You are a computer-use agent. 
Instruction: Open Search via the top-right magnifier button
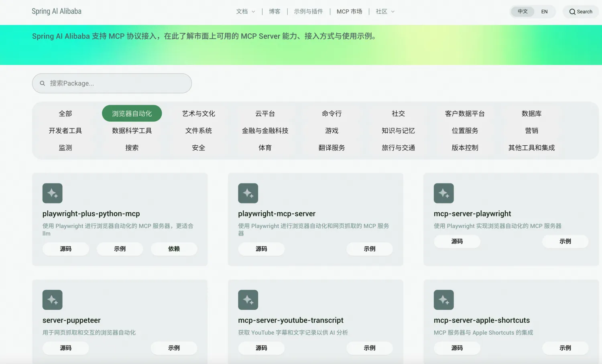coord(580,12)
